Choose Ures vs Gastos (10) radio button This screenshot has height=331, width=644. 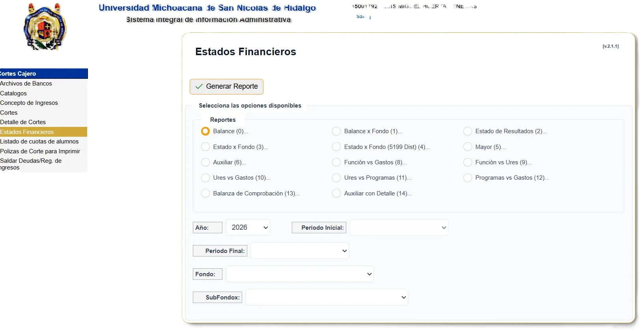205,178
